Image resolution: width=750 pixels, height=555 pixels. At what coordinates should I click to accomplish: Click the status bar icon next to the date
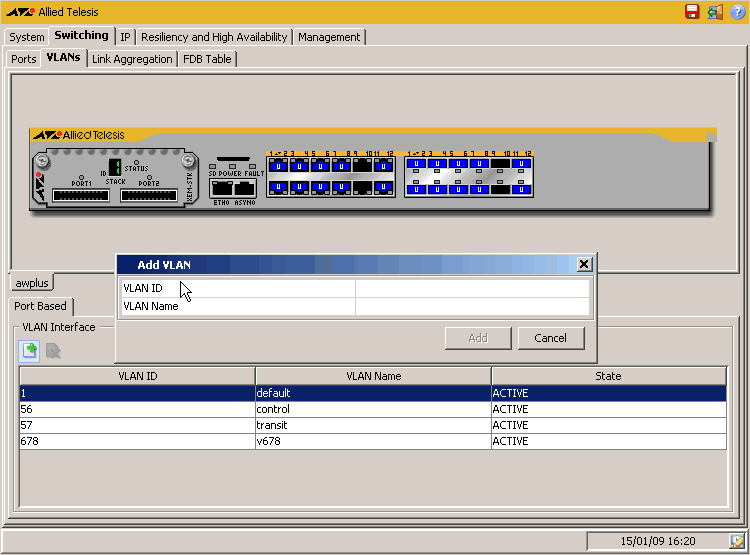pyautogui.click(x=737, y=541)
